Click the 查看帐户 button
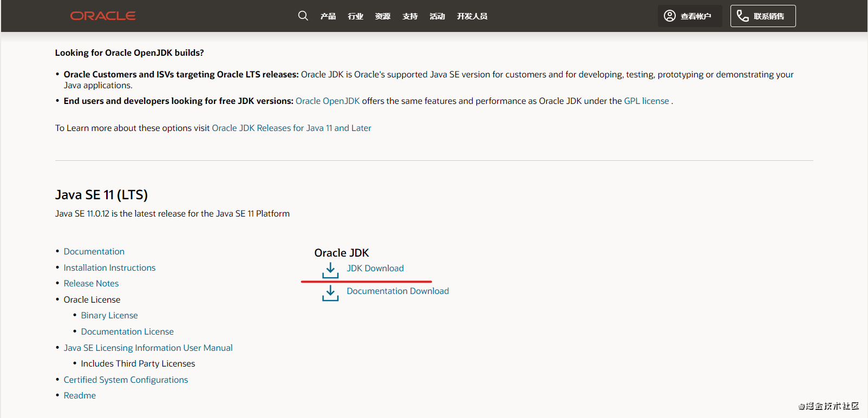Screen dimensions: 868x418 point(690,16)
